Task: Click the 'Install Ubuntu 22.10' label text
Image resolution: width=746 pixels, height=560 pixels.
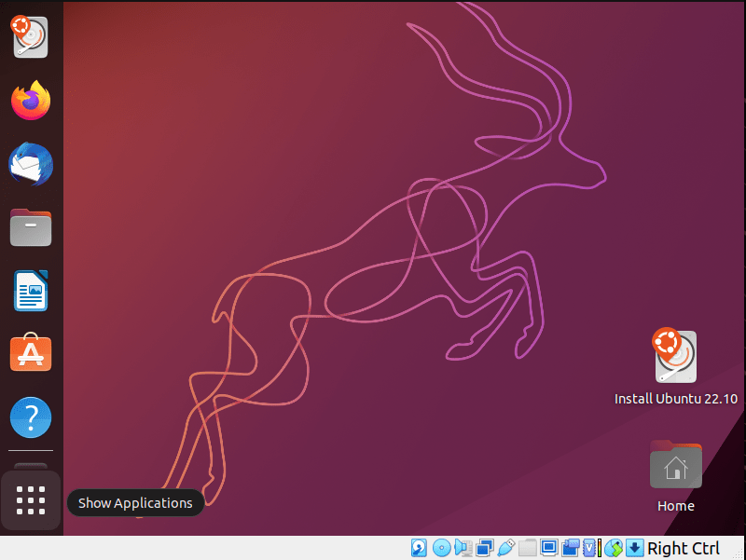Action: pos(675,399)
